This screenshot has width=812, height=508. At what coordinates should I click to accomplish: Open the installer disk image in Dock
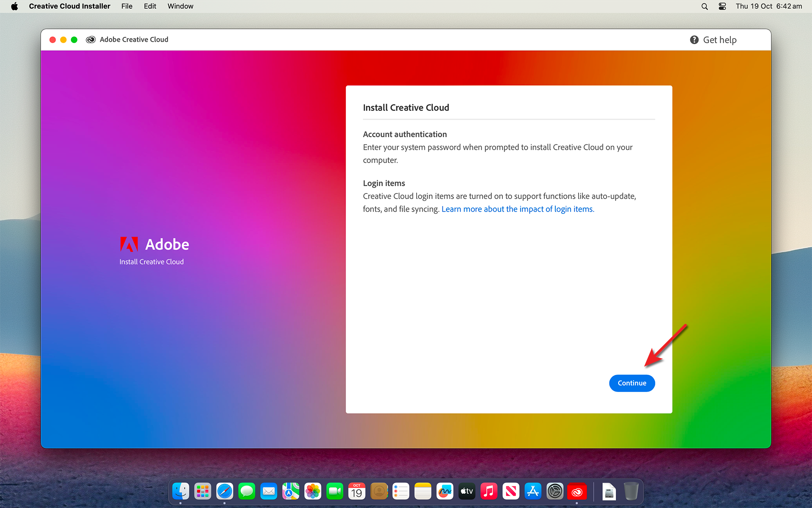coord(609,491)
